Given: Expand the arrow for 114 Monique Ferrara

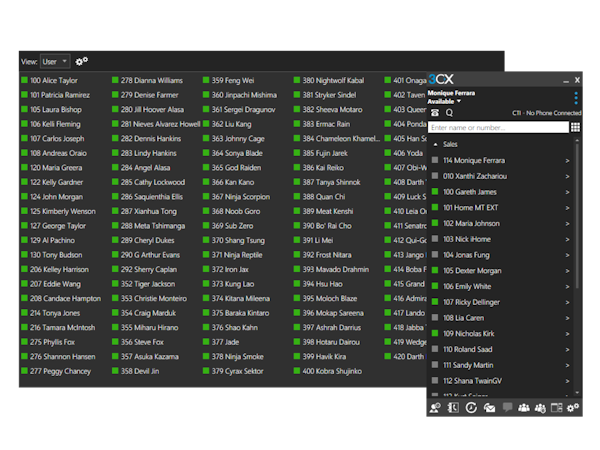Looking at the screenshot, I should click(567, 161).
